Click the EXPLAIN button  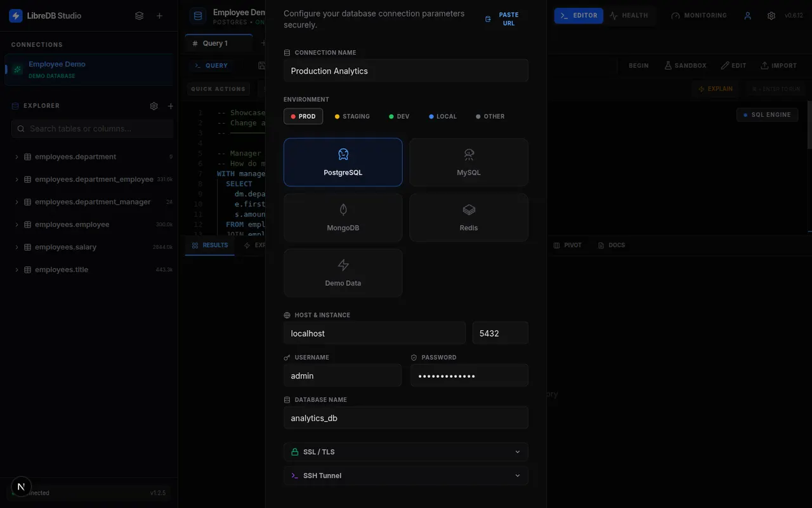point(716,89)
